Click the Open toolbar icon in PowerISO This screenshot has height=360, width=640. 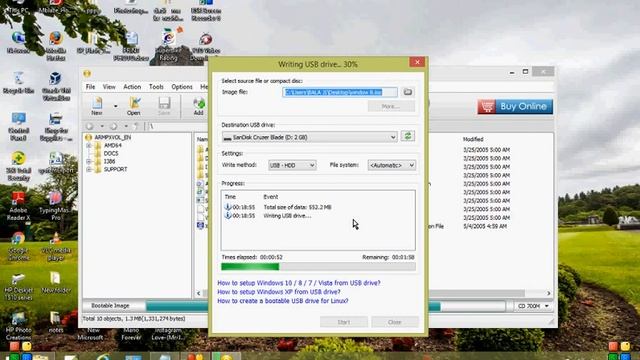tap(134, 105)
